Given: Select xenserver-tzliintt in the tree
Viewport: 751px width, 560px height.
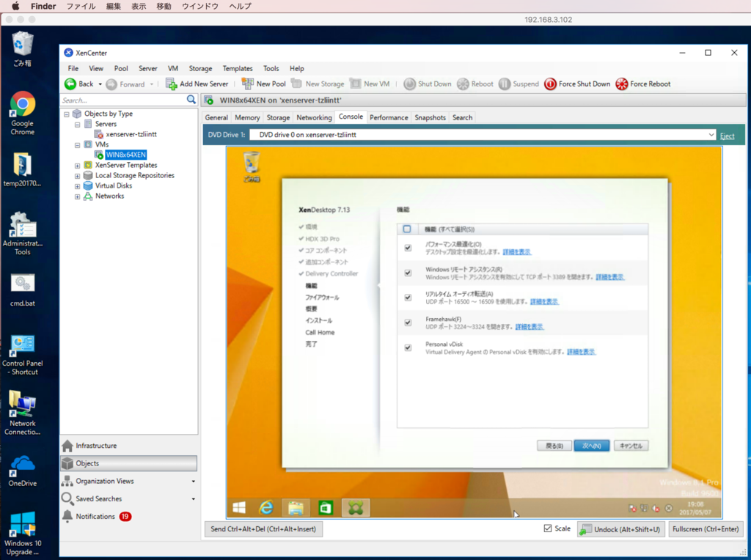Looking at the screenshot, I should coord(131,134).
